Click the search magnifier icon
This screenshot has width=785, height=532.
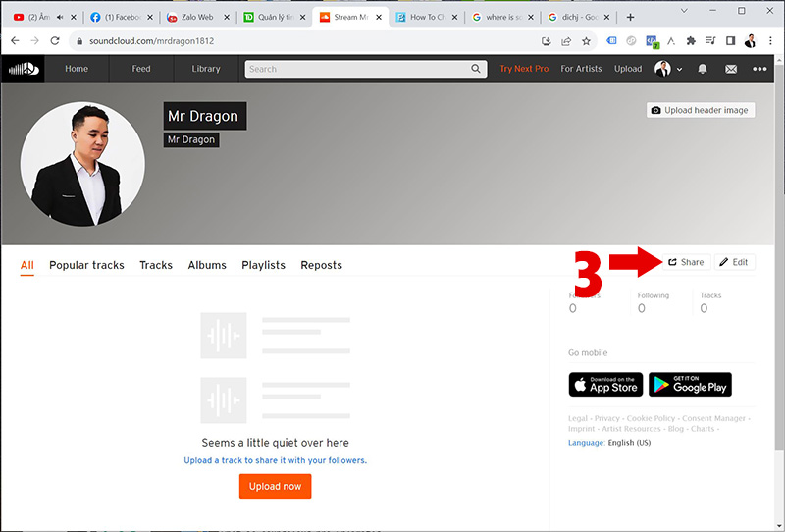click(x=477, y=69)
